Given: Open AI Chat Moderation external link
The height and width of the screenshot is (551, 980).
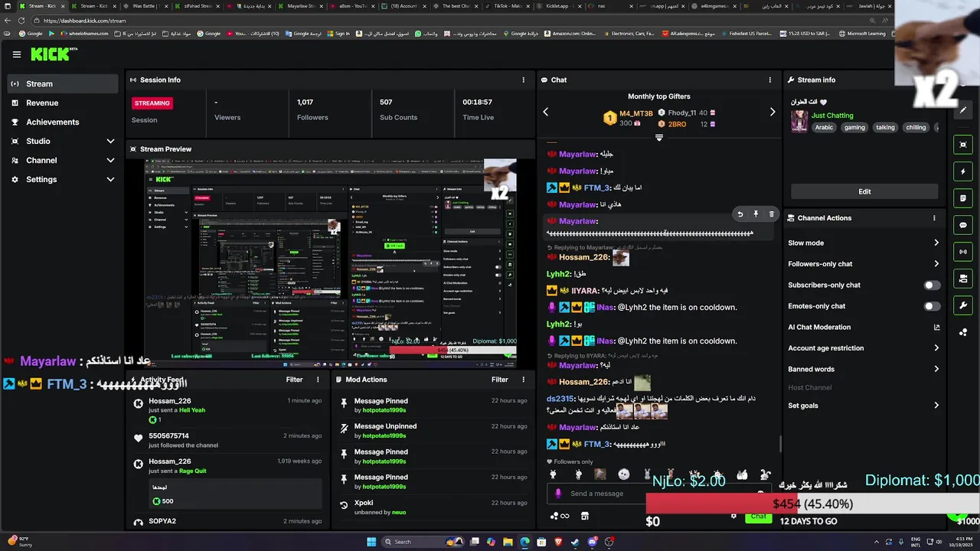Looking at the screenshot, I should [x=936, y=328].
